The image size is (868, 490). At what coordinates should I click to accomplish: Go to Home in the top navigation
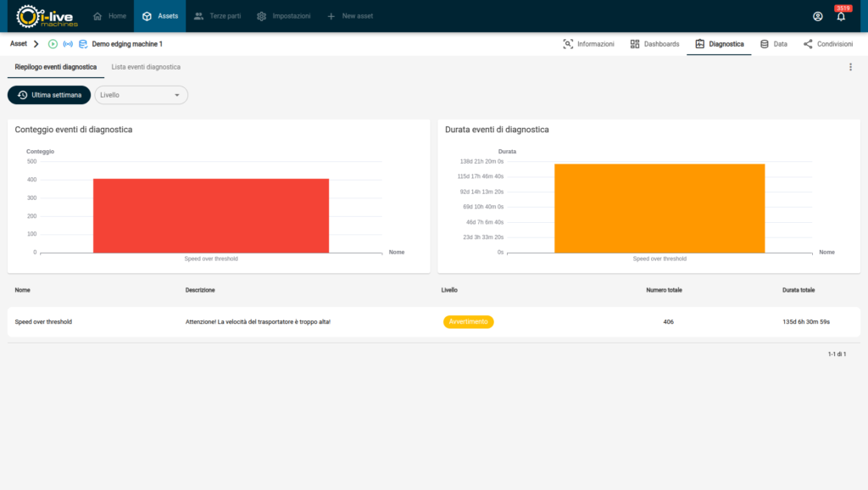click(109, 16)
